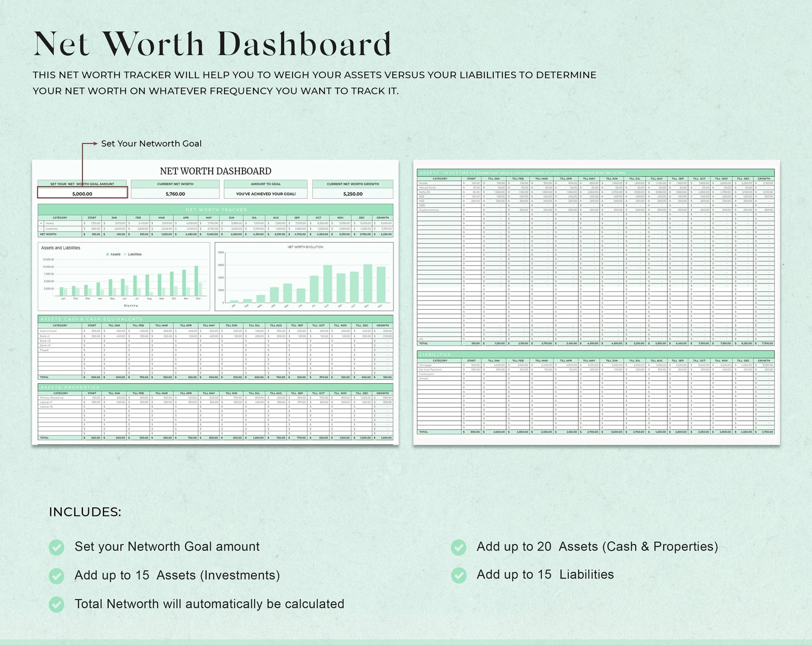Click checkmark icon beside "Set your Networth Goal amount"
This screenshot has width=812, height=645.
point(56,547)
